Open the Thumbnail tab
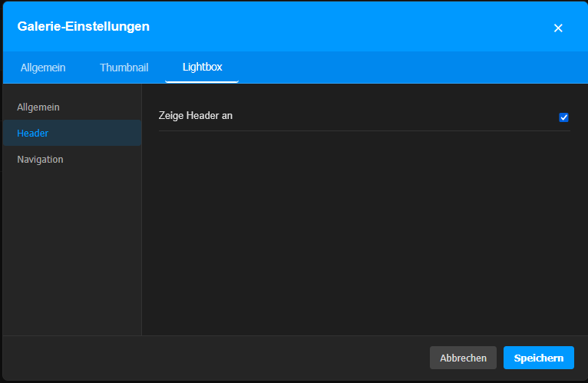 pos(124,68)
